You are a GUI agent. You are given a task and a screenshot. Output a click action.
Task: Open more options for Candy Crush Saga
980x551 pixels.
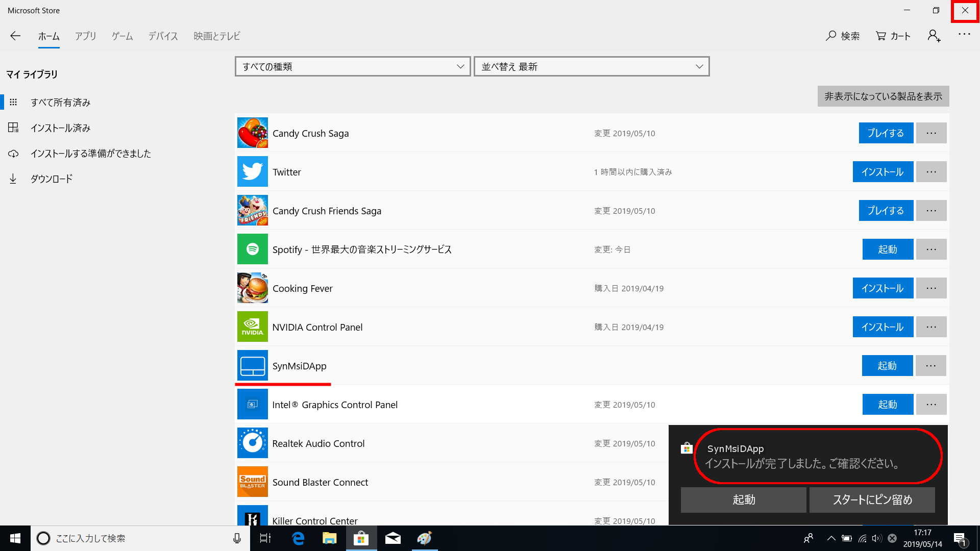pyautogui.click(x=932, y=133)
